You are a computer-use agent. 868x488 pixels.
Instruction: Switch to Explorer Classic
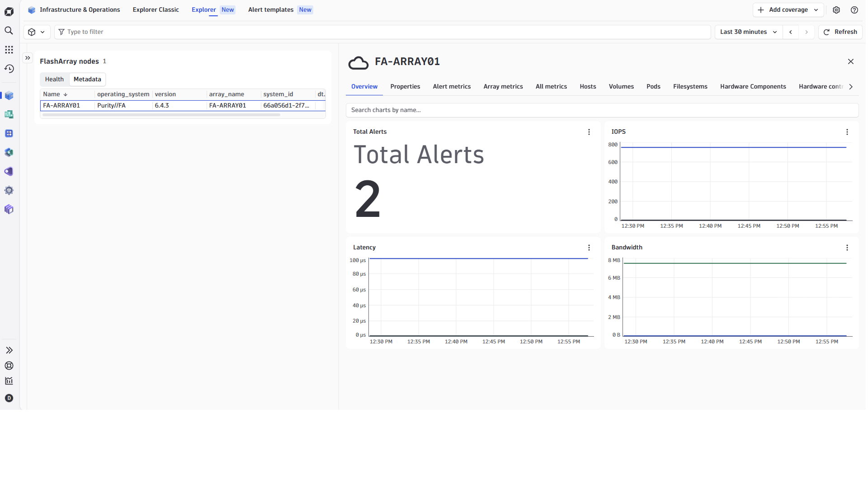click(x=156, y=9)
